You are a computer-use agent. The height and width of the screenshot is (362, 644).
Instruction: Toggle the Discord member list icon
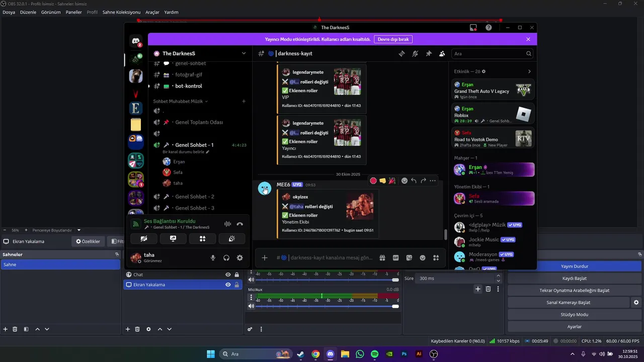tap(442, 53)
